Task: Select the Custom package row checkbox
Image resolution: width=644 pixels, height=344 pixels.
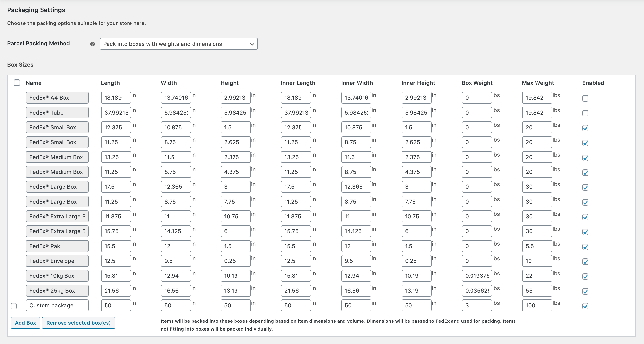Action: click(14, 306)
